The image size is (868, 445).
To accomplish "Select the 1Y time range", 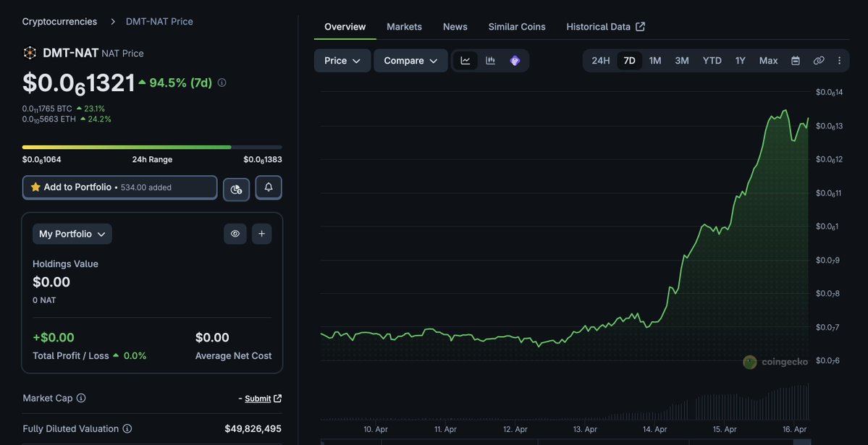I will tap(740, 61).
